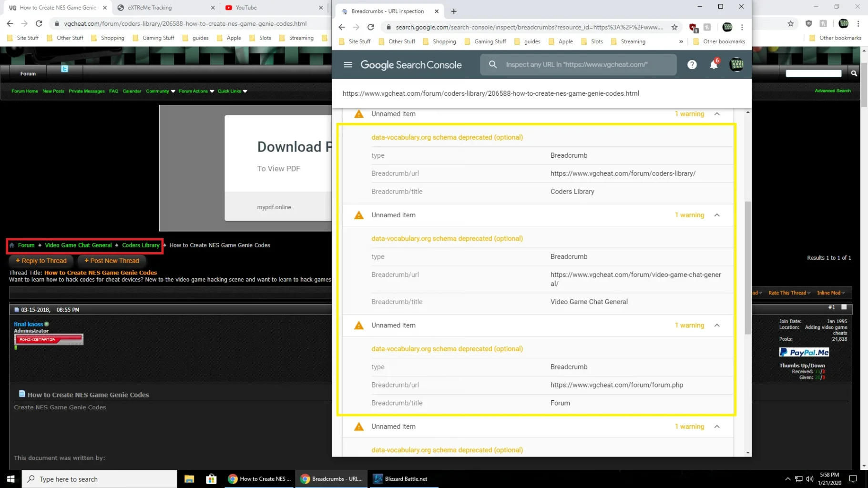This screenshot has width=868, height=488.
Task: Open the FAQ menu link
Action: [113, 91]
